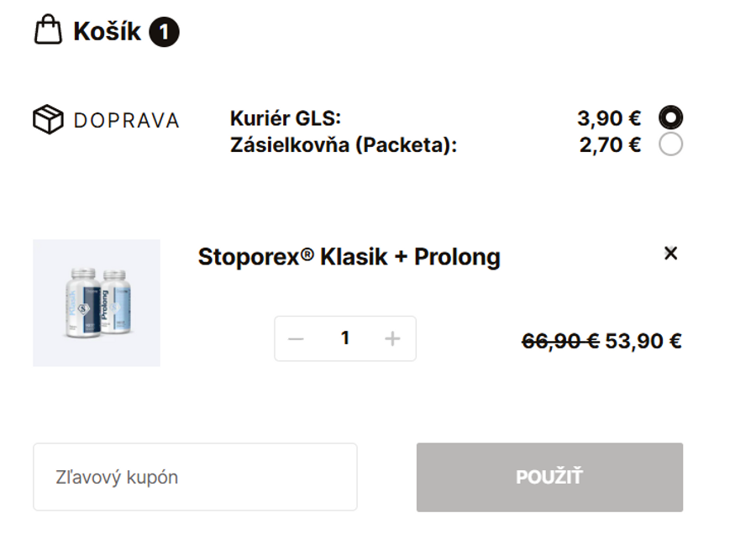756x555 pixels.
Task: Select Zásielkovňa (Packeta) delivery
Action: (669, 145)
